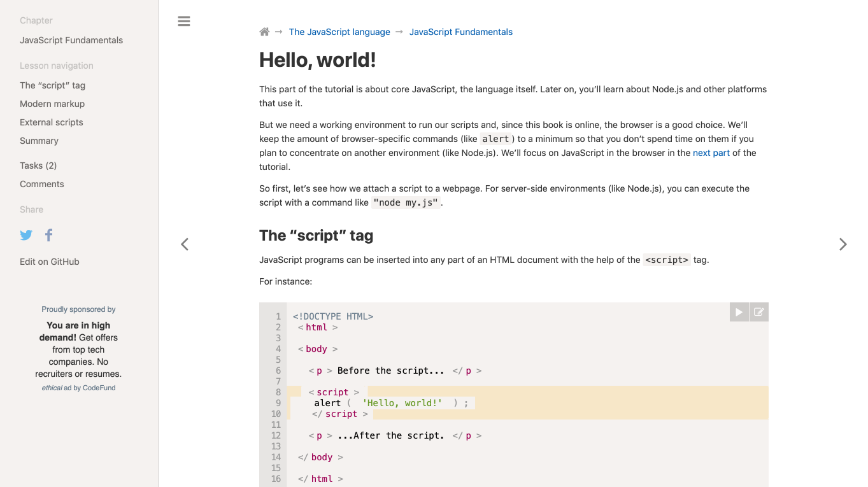
Task: Click line number 16 in the code gutter
Action: point(276,479)
